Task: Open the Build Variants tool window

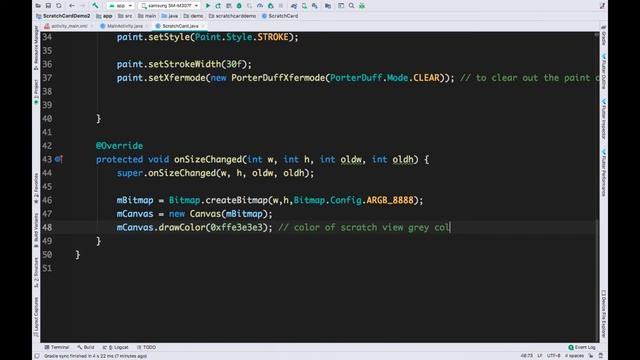Action: point(36,230)
